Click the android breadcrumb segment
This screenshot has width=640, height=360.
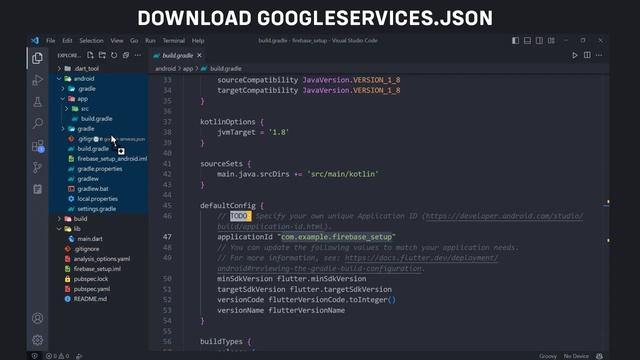click(x=165, y=69)
